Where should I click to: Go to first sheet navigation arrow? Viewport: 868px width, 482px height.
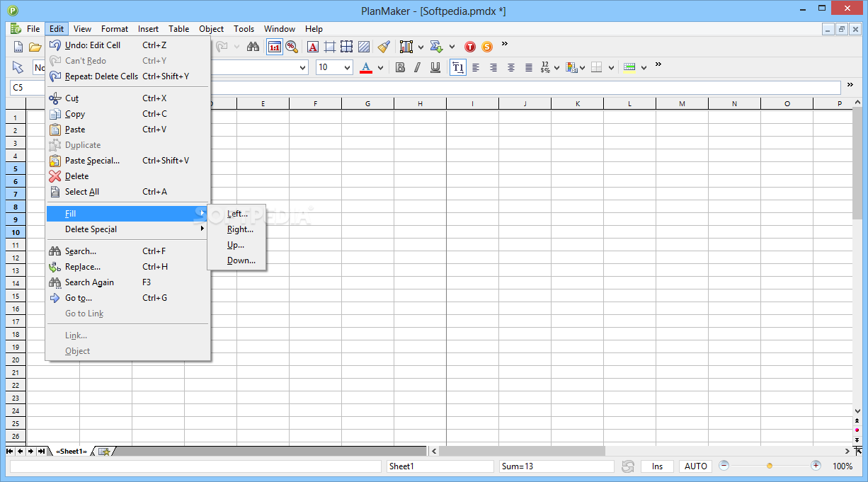(x=10, y=451)
